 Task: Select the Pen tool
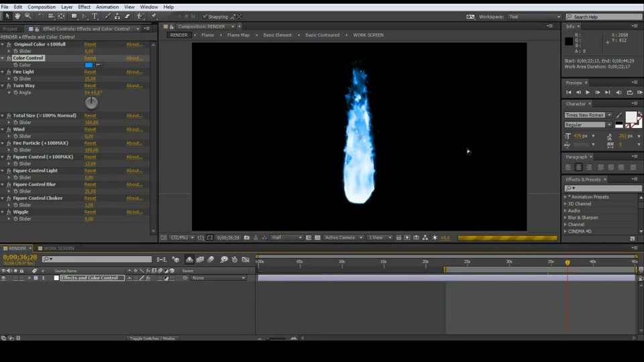click(x=85, y=16)
